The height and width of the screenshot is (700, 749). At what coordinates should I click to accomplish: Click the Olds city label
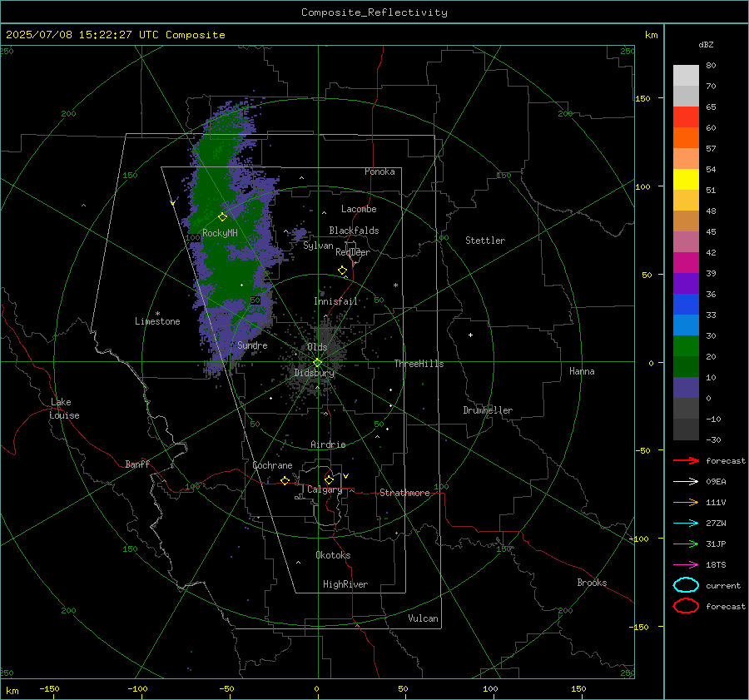(317, 347)
